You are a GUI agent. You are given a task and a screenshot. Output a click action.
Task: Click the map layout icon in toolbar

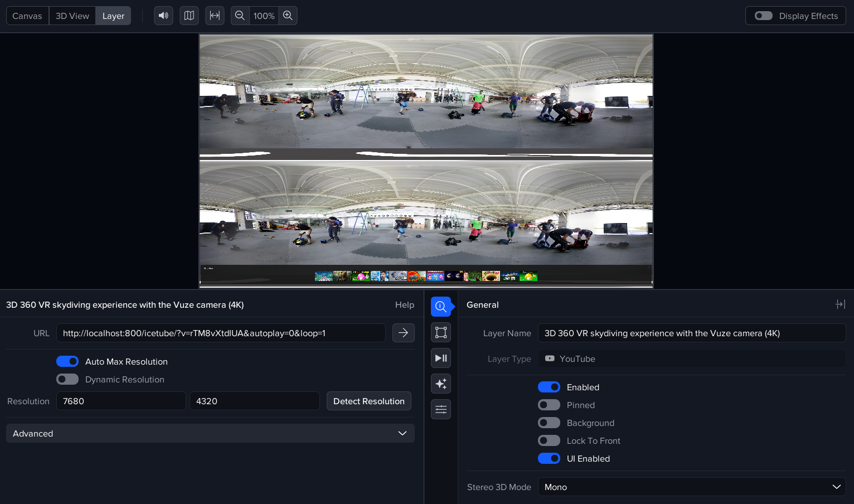pos(189,16)
